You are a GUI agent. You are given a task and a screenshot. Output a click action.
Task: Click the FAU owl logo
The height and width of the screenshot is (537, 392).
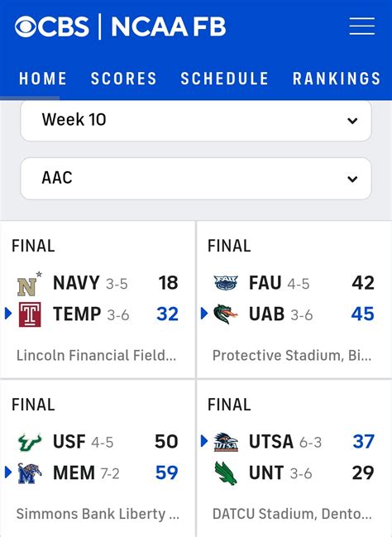click(x=226, y=283)
